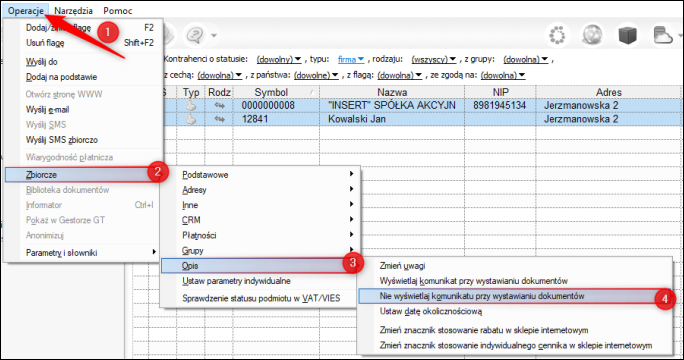Screen dimensions: 684x360
Task: Sort by the NIP column header
Action: 500,92
